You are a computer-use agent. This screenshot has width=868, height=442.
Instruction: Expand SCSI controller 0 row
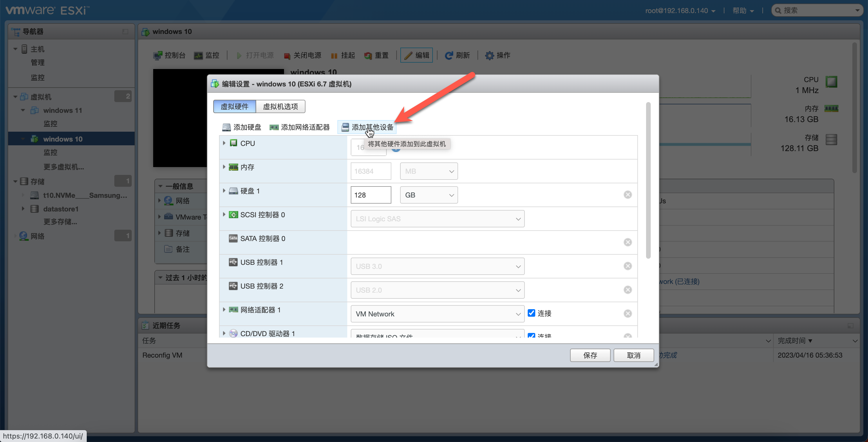[x=224, y=215]
